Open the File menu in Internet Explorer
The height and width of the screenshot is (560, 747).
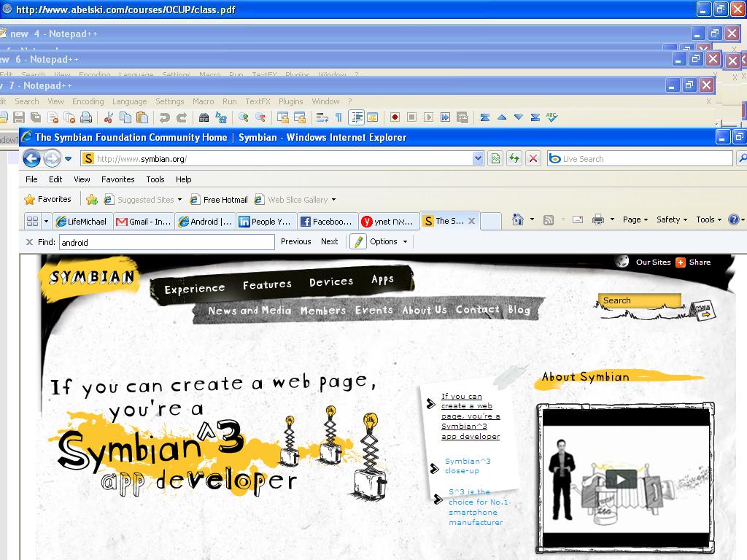31,179
